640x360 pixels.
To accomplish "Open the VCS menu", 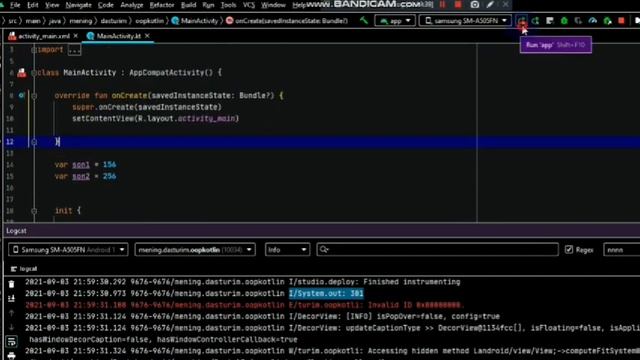I will pos(249,5).
